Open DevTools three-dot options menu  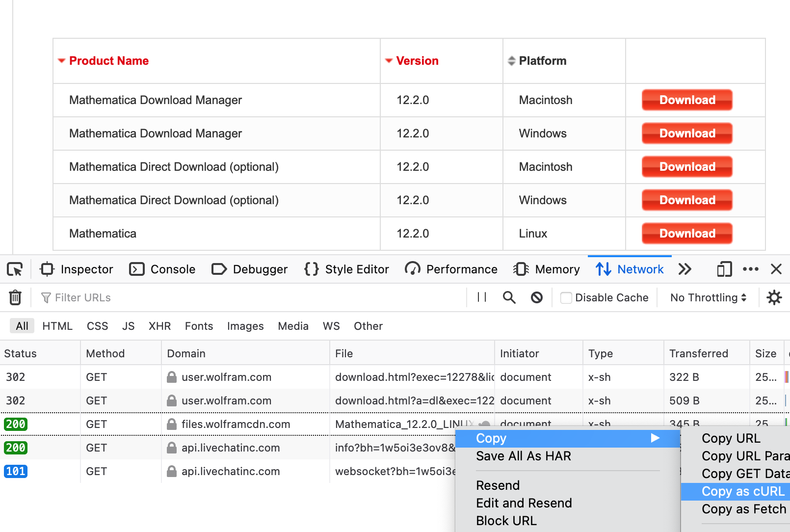pyautogui.click(x=750, y=269)
